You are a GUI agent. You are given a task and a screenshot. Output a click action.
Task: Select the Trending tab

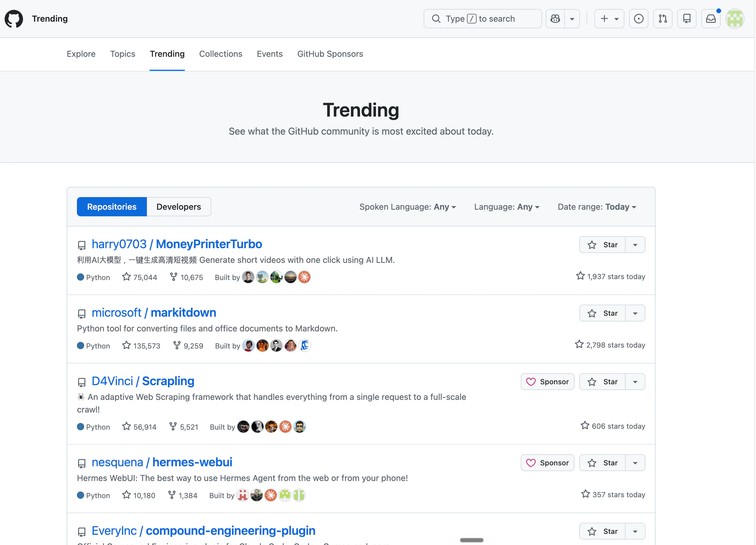(x=167, y=54)
